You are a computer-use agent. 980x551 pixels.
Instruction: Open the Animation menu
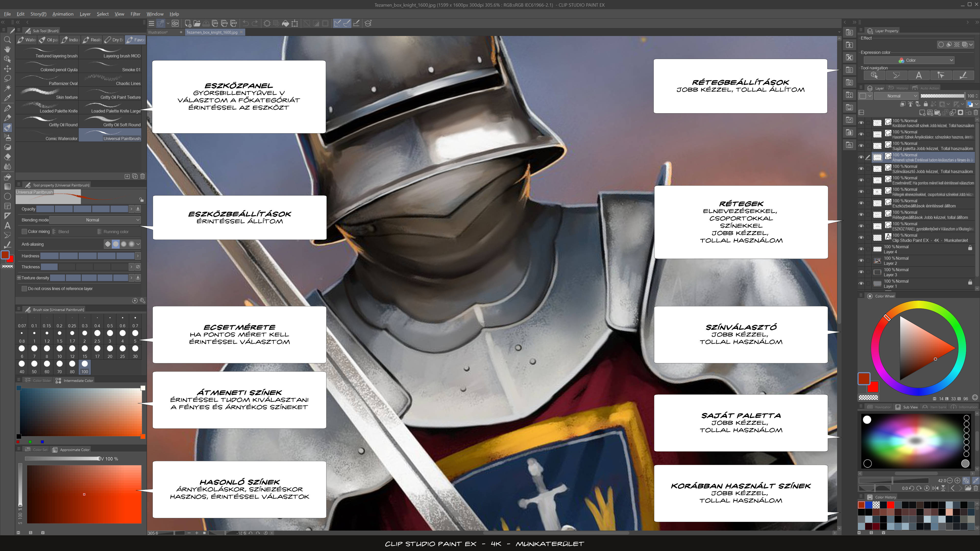pos(63,14)
